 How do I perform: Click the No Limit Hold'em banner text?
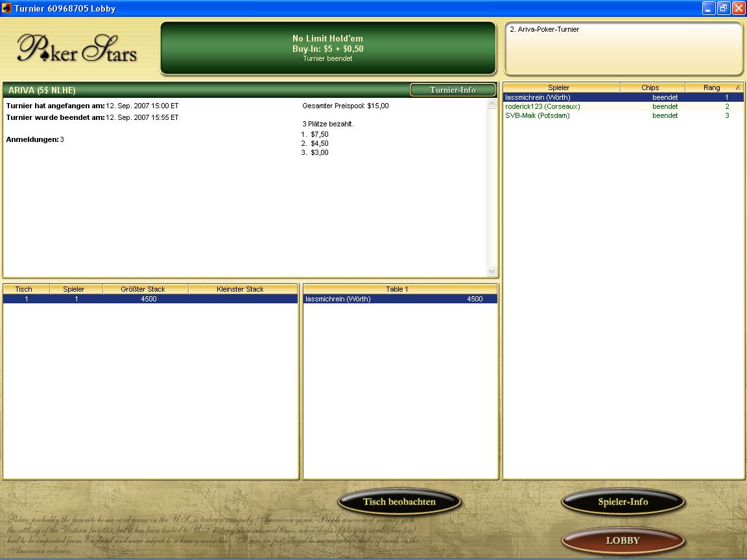click(327, 39)
